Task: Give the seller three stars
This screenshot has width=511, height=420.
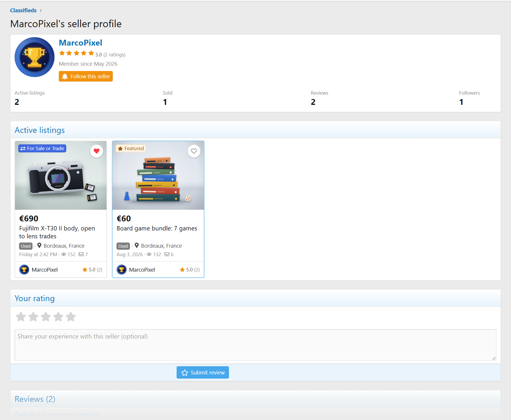Action: 46,317
